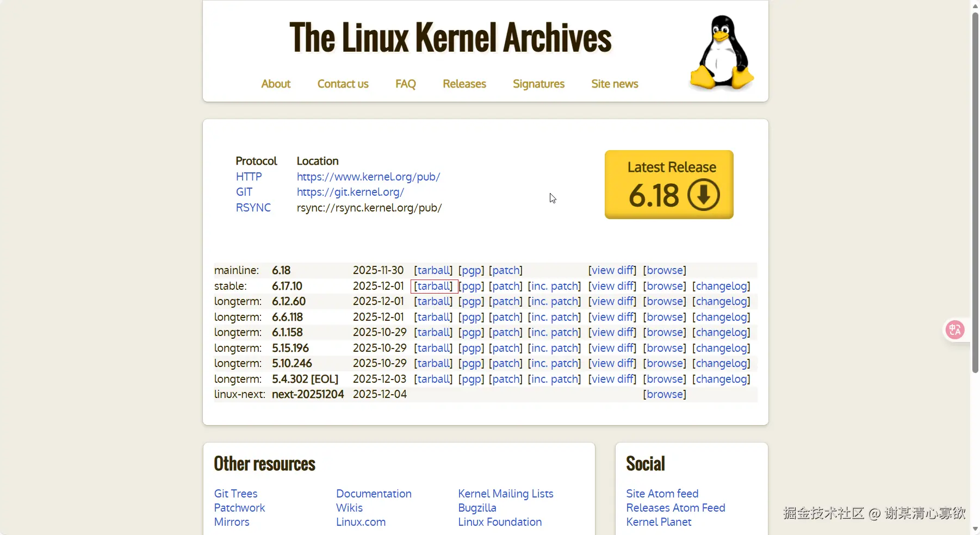Viewport: 980px width, 535px height.
Task: Open the https://www.kernel.org/pub/ link
Action: [x=368, y=177]
